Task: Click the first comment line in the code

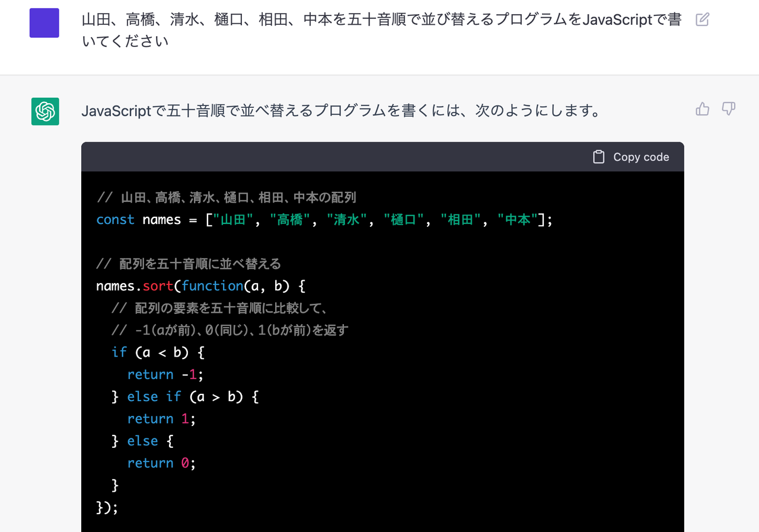Action: 226,197
